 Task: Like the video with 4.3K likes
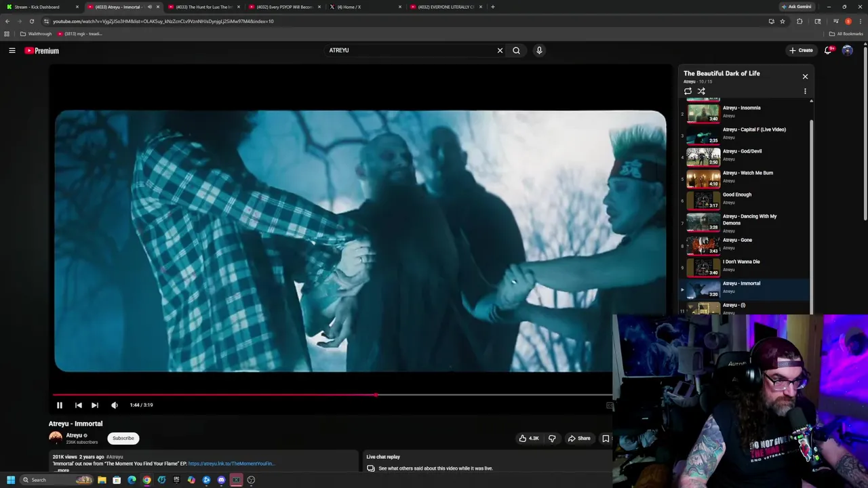pos(529,439)
